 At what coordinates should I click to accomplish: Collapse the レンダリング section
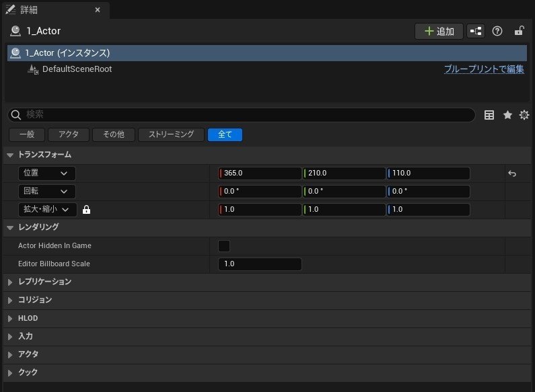point(10,227)
